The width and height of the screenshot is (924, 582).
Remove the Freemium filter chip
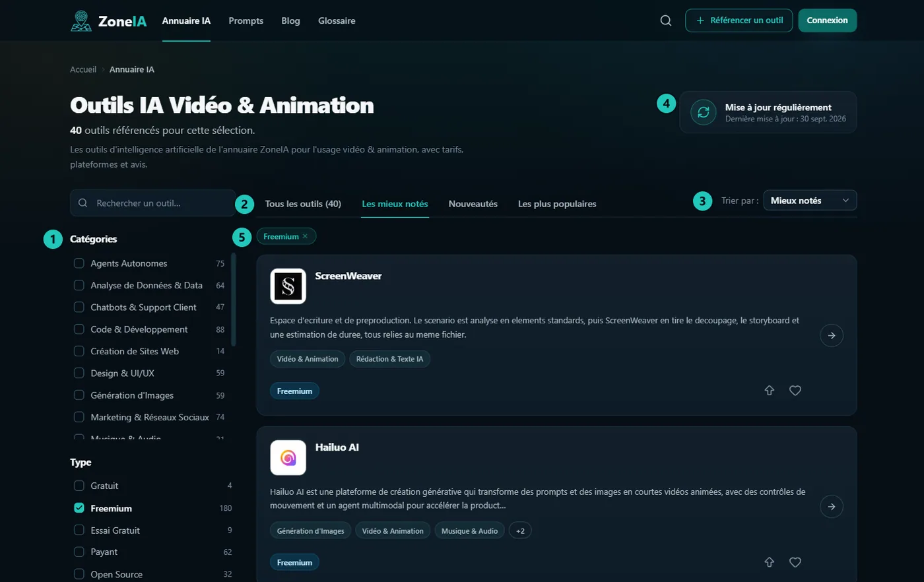pyautogui.click(x=305, y=236)
